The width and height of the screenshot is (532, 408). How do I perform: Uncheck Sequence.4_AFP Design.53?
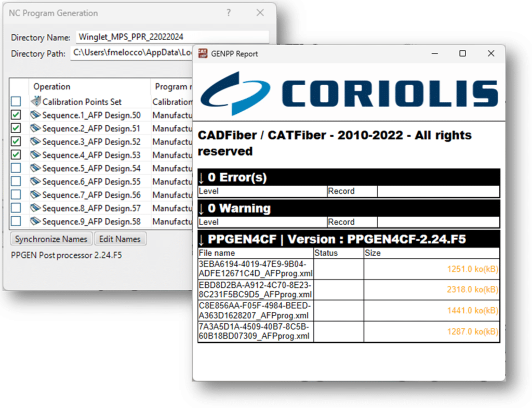(x=16, y=154)
